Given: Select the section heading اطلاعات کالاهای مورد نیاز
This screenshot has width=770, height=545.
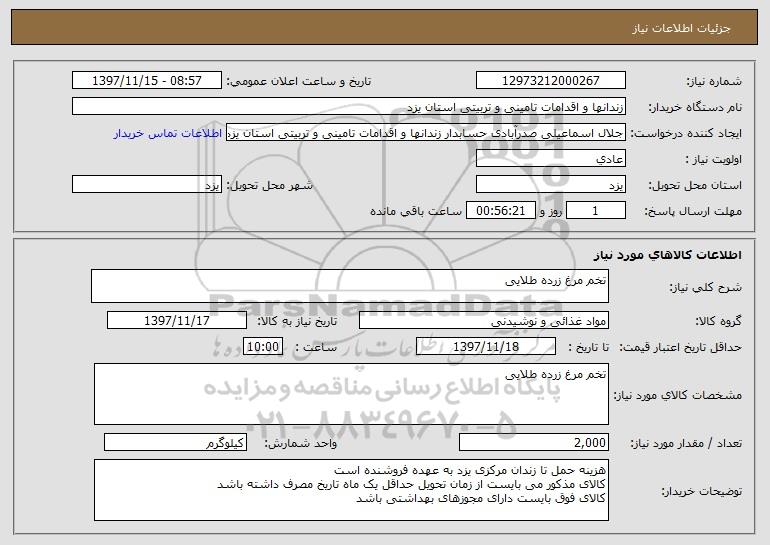Looking at the screenshot, I should point(667,255).
